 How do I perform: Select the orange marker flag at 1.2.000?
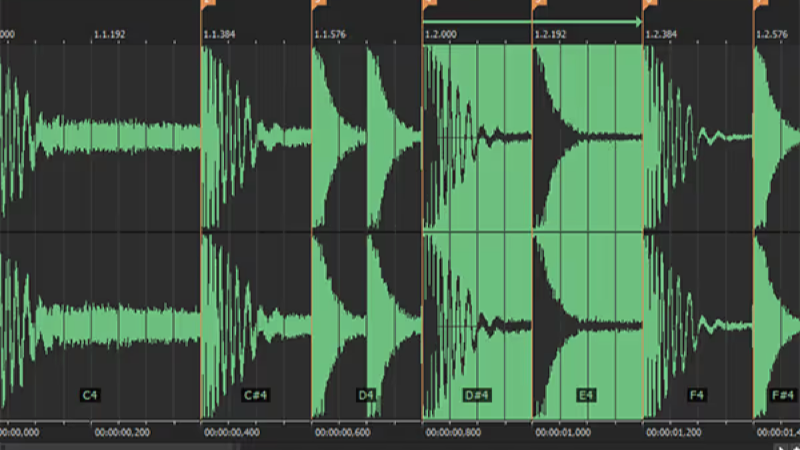click(x=430, y=4)
